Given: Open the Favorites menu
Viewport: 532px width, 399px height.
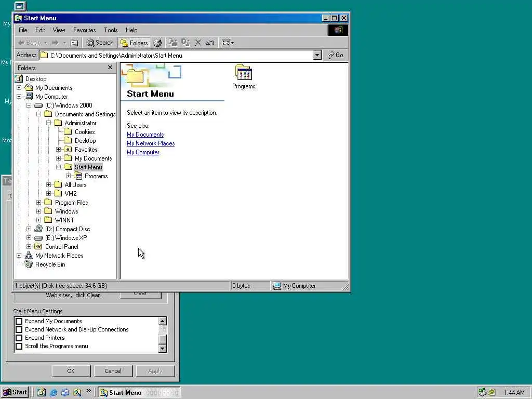Looking at the screenshot, I should pyautogui.click(x=85, y=30).
